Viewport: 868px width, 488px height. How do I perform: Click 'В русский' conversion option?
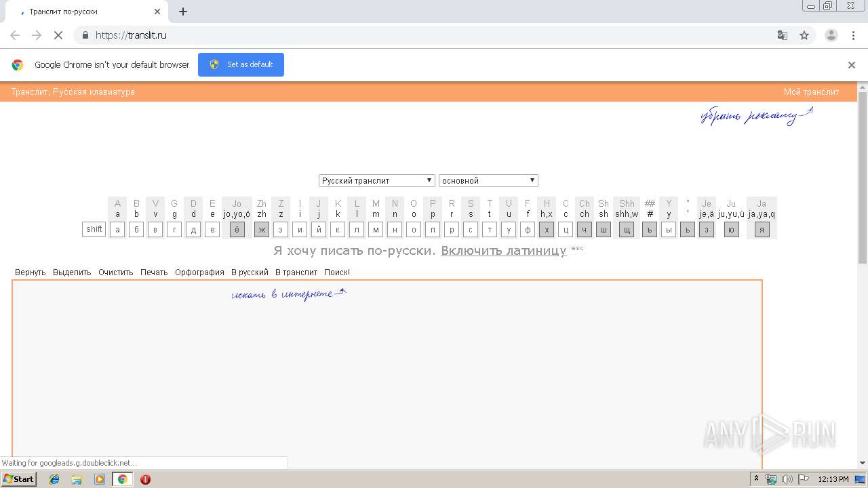[x=250, y=272]
